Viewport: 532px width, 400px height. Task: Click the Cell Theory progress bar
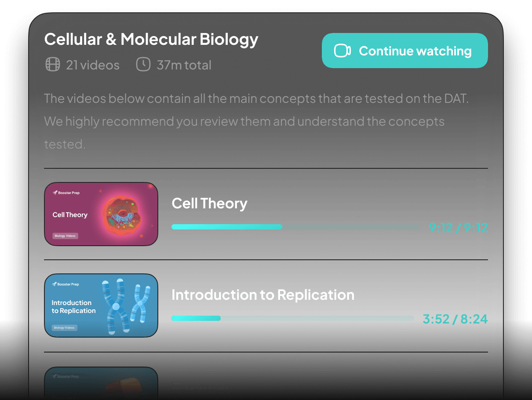tap(295, 227)
